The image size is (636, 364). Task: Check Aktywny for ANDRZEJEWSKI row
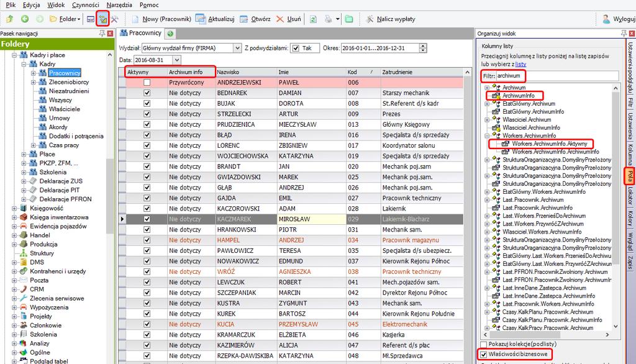coord(147,83)
